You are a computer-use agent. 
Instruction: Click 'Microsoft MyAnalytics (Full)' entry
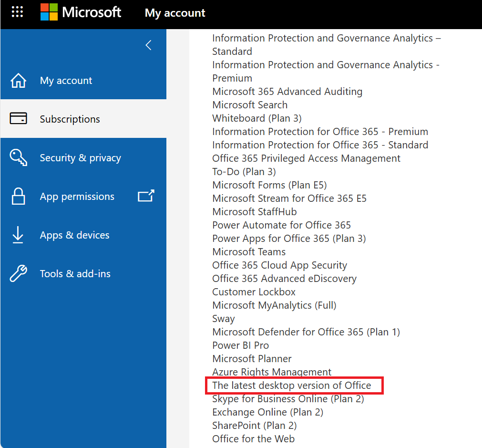tap(274, 305)
